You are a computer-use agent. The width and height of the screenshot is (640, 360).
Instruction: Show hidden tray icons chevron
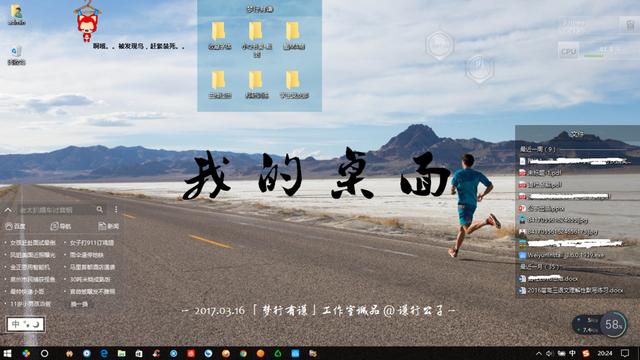[539, 353]
